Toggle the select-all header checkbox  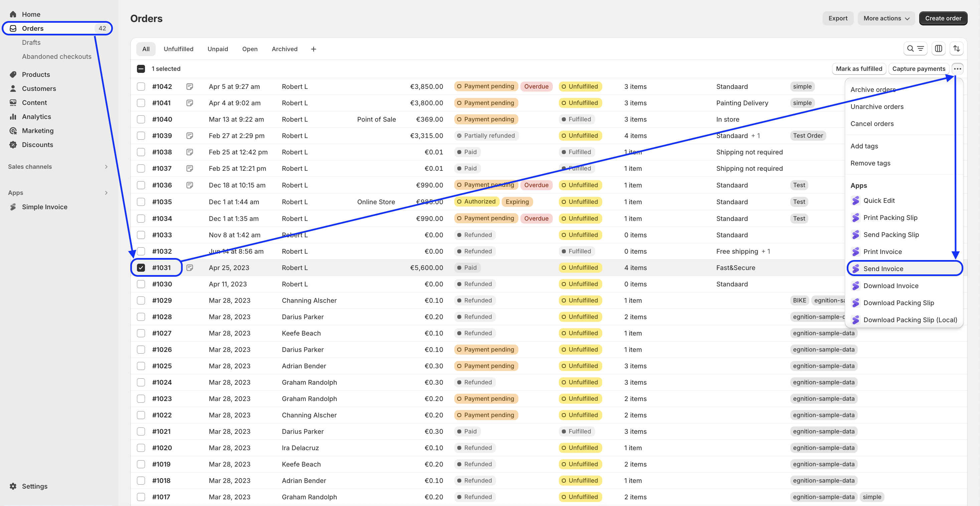click(x=141, y=69)
